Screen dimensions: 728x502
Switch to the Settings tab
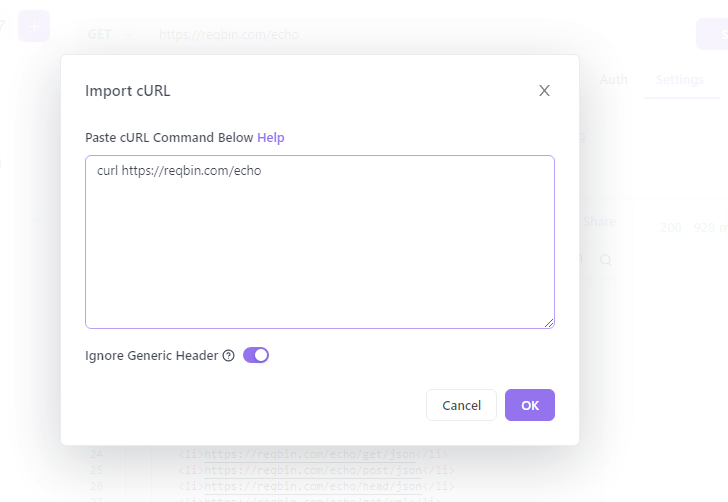point(680,80)
